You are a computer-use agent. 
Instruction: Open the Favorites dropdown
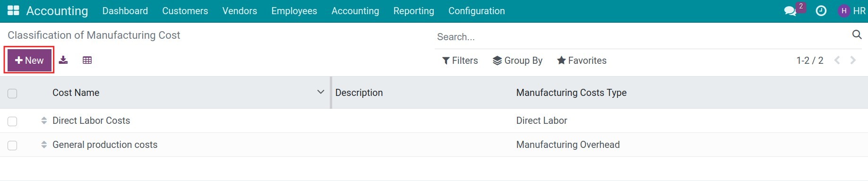pyautogui.click(x=582, y=60)
